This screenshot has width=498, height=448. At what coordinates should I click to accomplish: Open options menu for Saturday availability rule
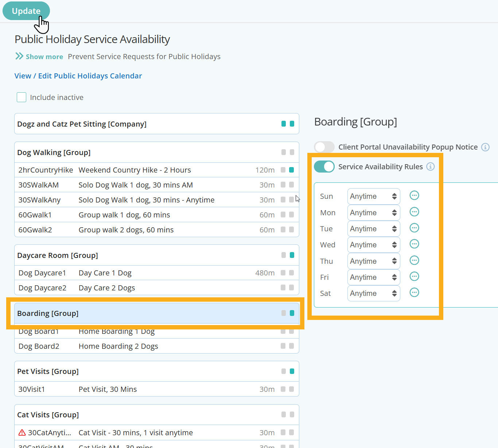coord(414,292)
